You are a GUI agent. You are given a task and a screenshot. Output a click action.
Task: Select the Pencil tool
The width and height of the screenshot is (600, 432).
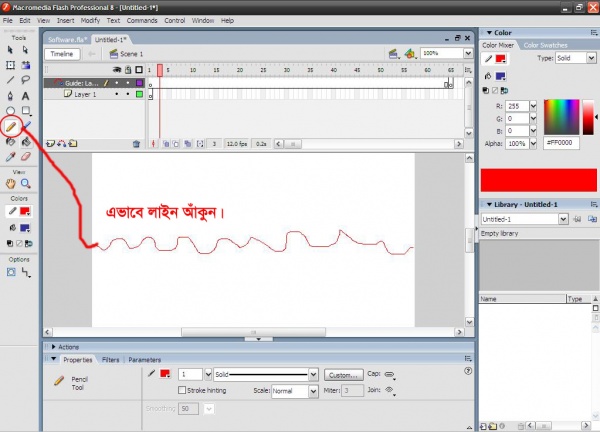pyautogui.click(x=11, y=126)
